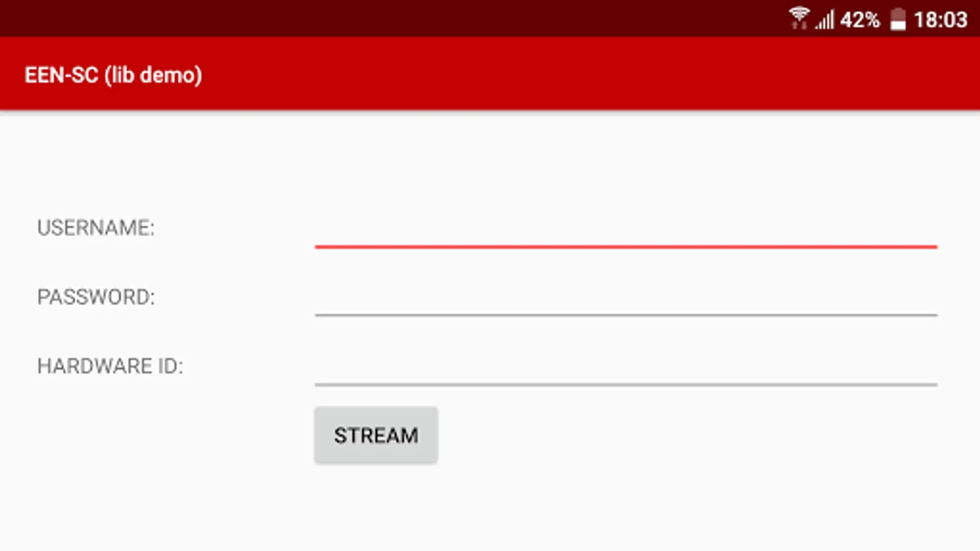Click the STREAM button

[376, 435]
